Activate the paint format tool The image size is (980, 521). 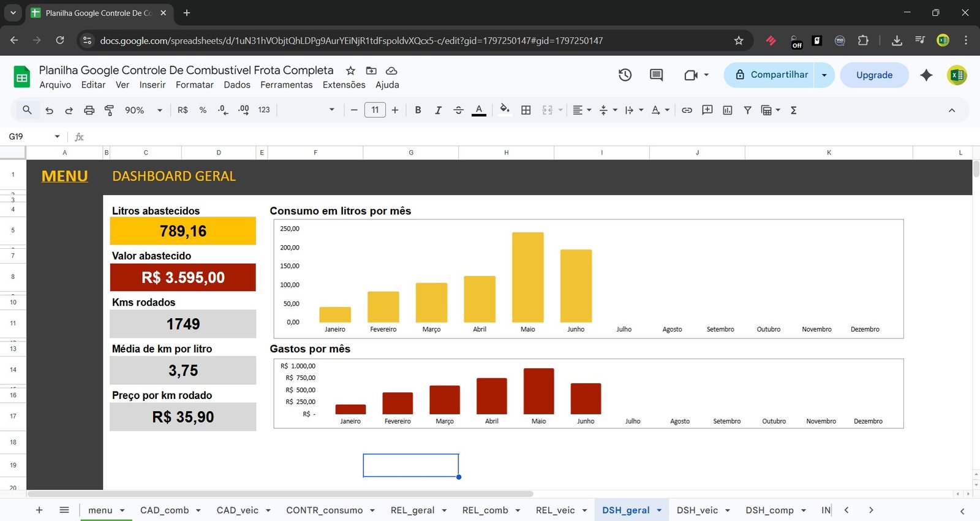tap(109, 110)
